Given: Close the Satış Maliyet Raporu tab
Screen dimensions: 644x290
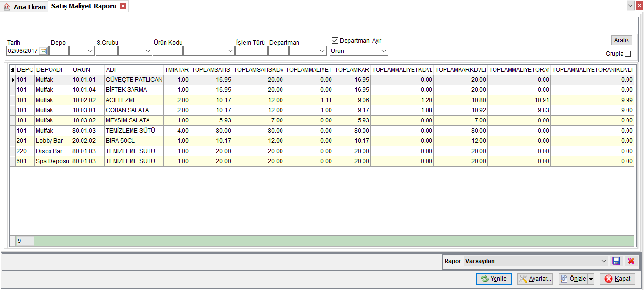Looking at the screenshot, I should (x=123, y=6).
